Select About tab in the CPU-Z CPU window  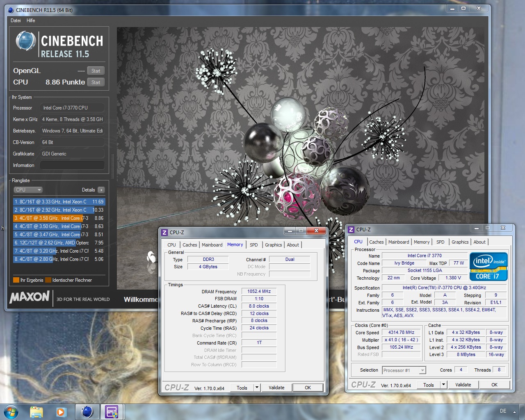[479, 242]
